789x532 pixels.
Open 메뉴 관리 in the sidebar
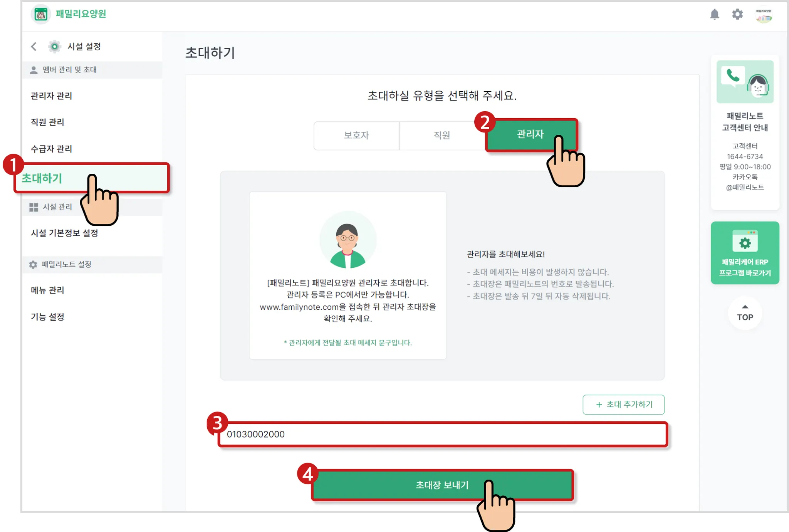[x=48, y=290]
